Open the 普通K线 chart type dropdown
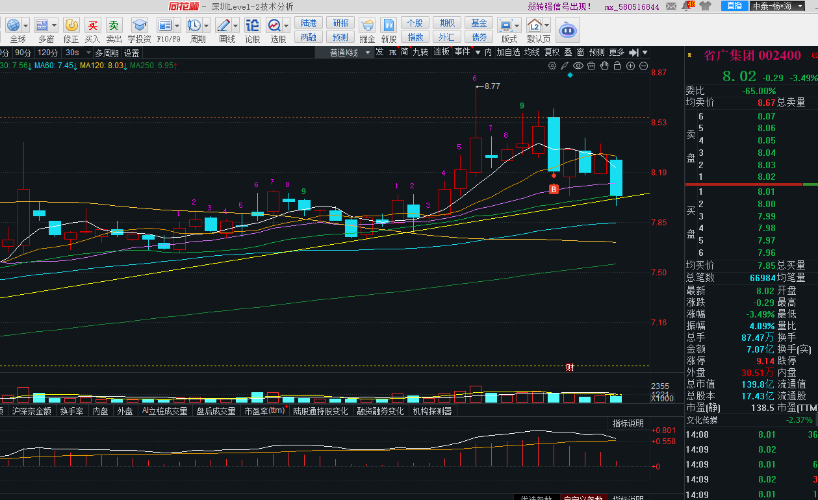This screenshot has height=500, width=818. click(x=344, y=53)
